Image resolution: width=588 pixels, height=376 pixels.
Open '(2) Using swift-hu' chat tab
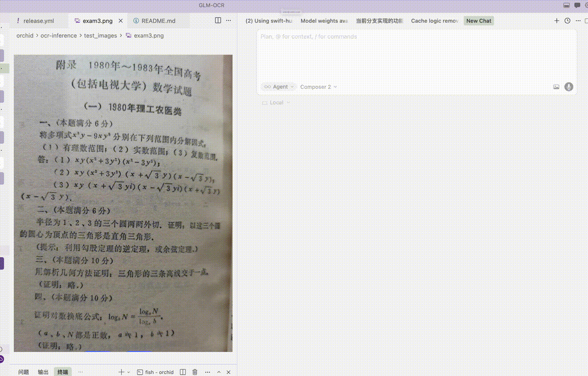point(269,20)
